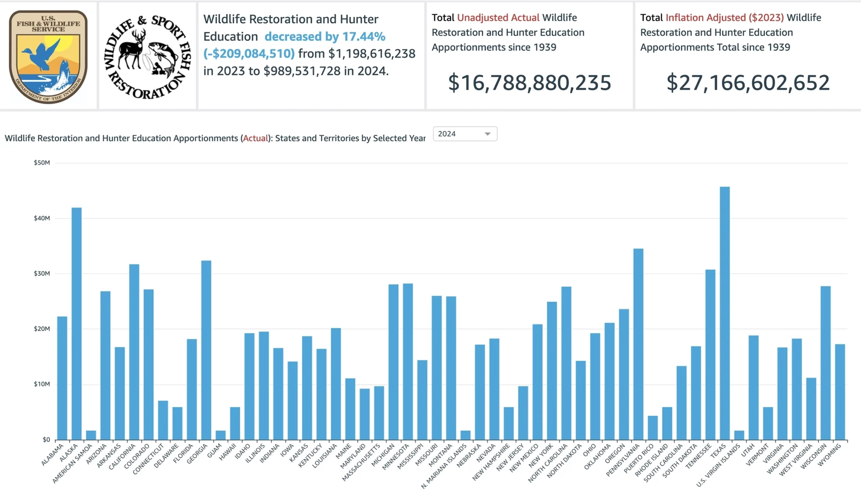Select the Missouri bar in the chart
This screenshot has height=504, width=861.
tap(437, 368)
